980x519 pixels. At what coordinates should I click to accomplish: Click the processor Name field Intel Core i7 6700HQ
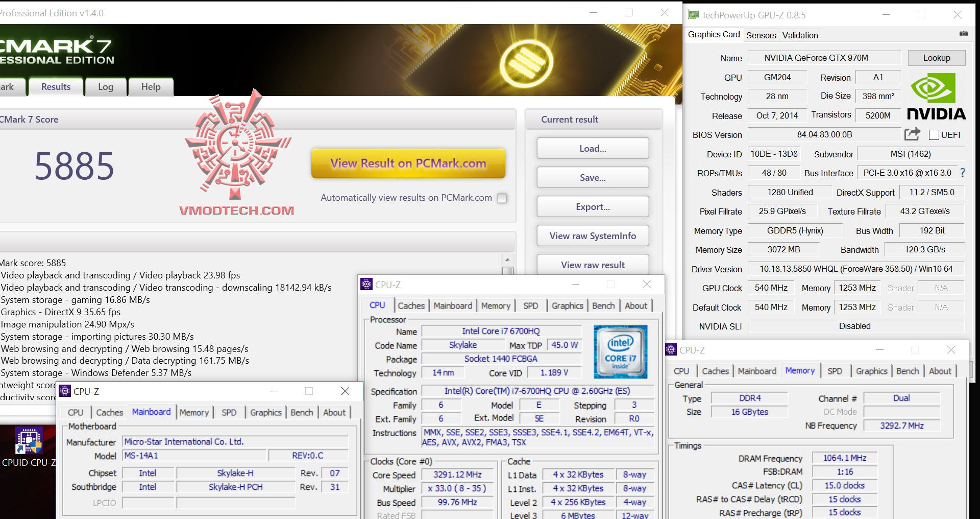pos(501,331)
